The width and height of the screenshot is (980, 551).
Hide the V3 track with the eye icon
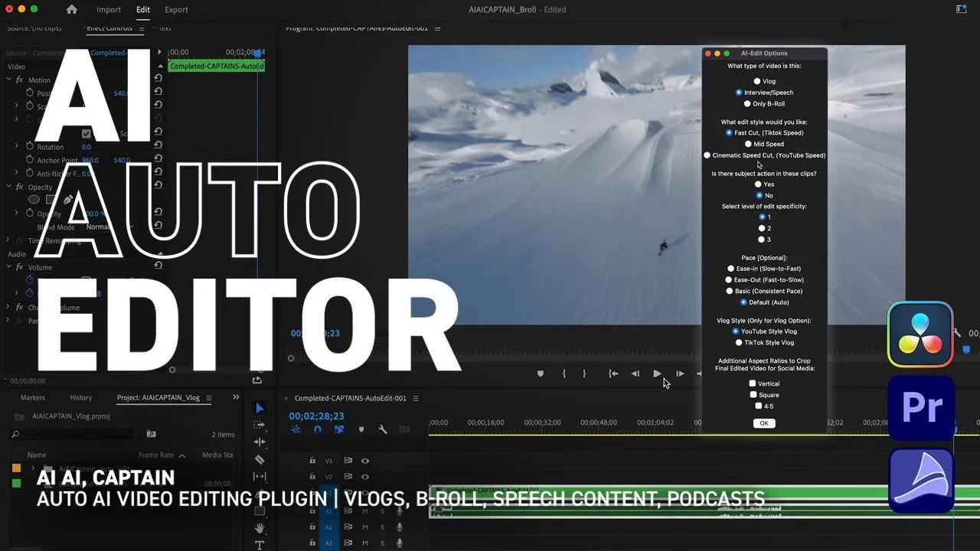click(365, 461)
